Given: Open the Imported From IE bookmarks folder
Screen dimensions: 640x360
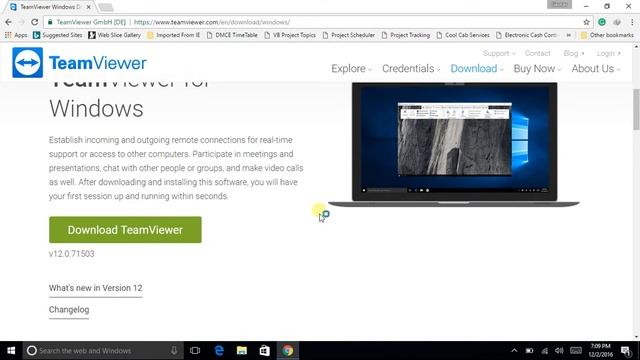Looking at the screenshot, I should pyautogui.click(x=173, y=35).
